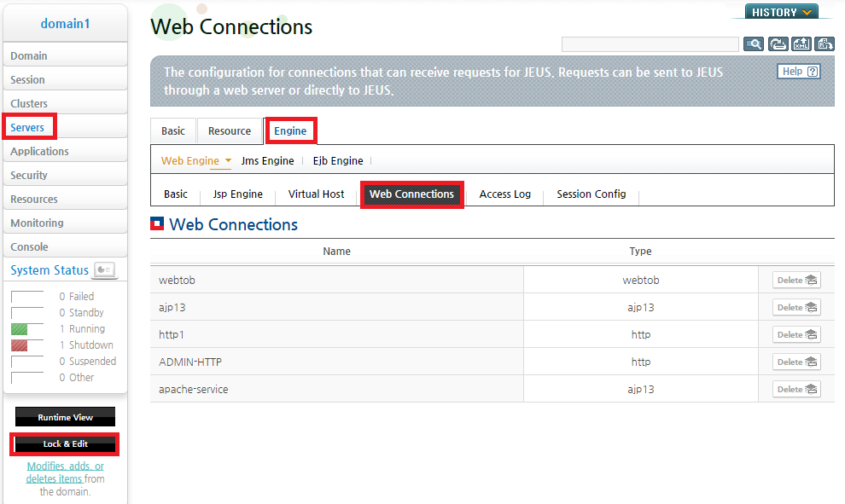Click the webtob name cell

pyautogui.click(x=337, y=280)
